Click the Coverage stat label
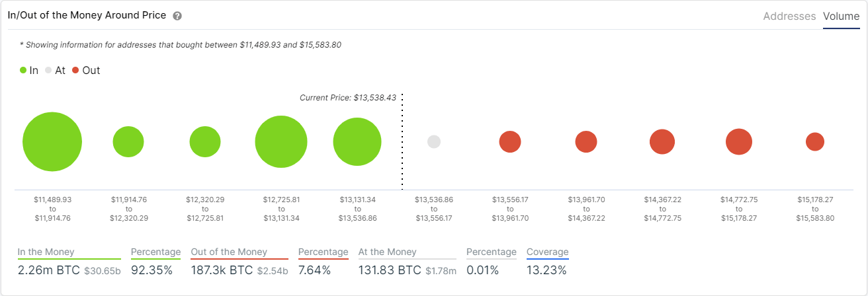The width and height of the screenshot is (868, 296). [547, 252]
